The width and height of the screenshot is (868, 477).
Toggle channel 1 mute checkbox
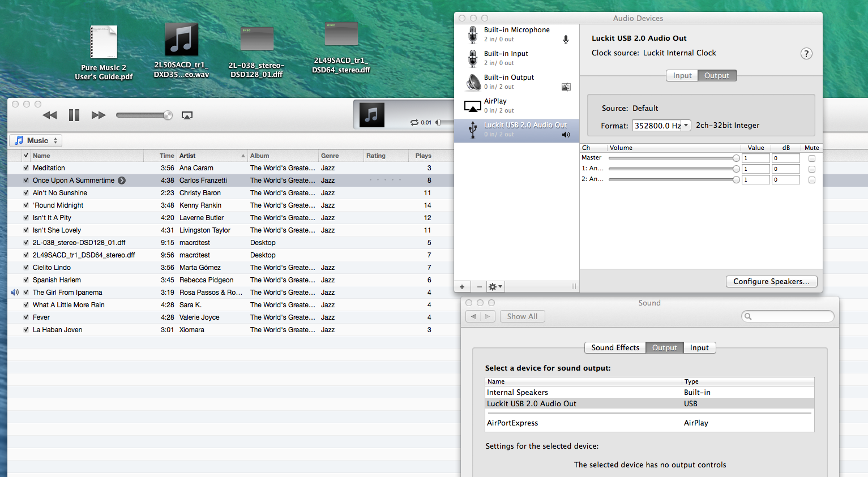coord(812,169)
